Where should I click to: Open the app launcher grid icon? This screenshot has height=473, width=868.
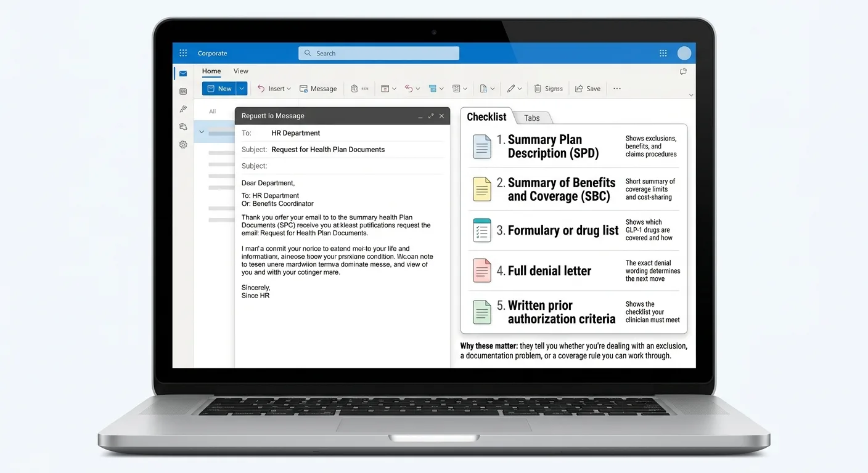(183, 53)
